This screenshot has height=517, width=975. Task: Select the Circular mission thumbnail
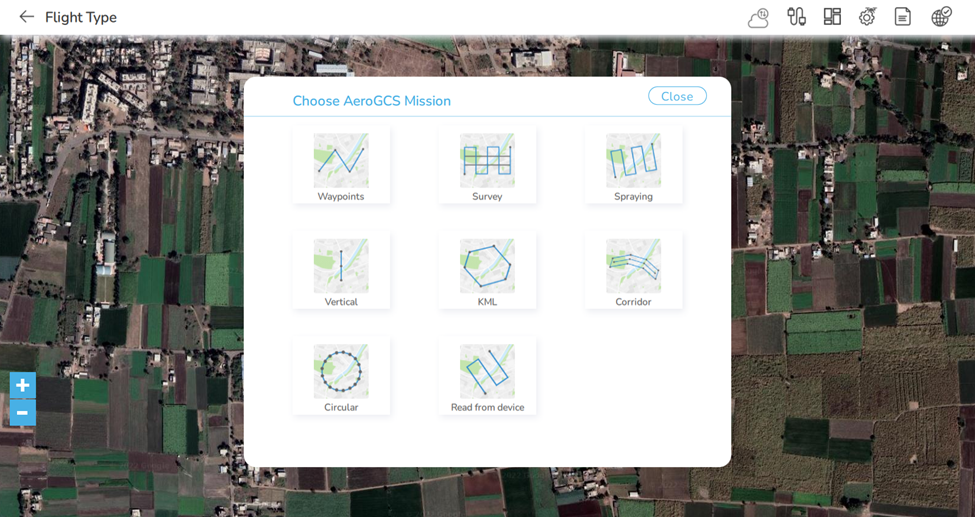click(341, 371)
